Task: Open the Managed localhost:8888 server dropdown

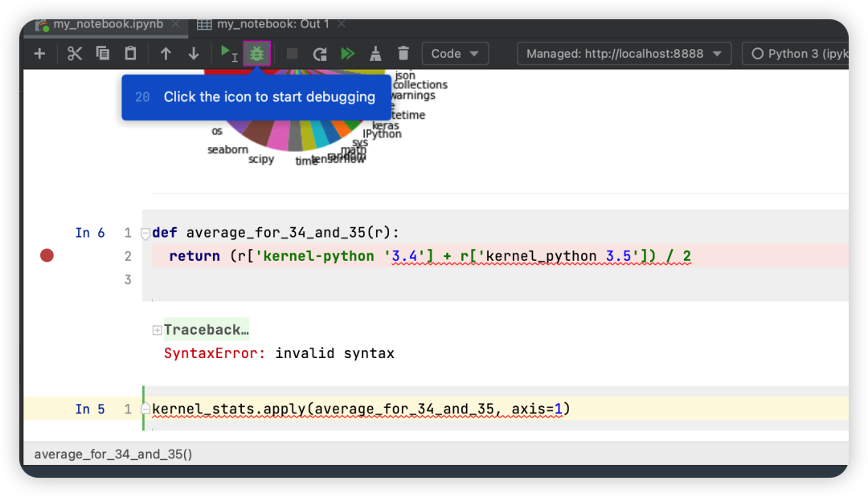Action: (x=624, y=53)
